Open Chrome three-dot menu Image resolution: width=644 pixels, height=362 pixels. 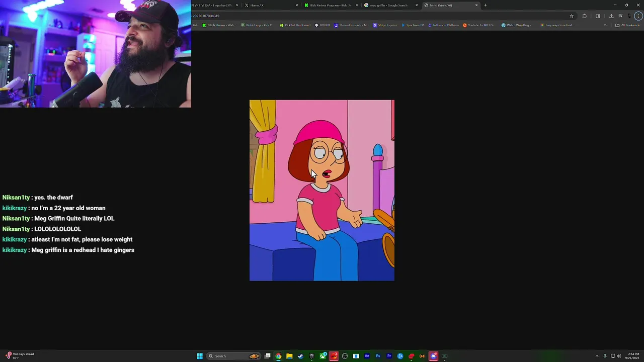638,16
